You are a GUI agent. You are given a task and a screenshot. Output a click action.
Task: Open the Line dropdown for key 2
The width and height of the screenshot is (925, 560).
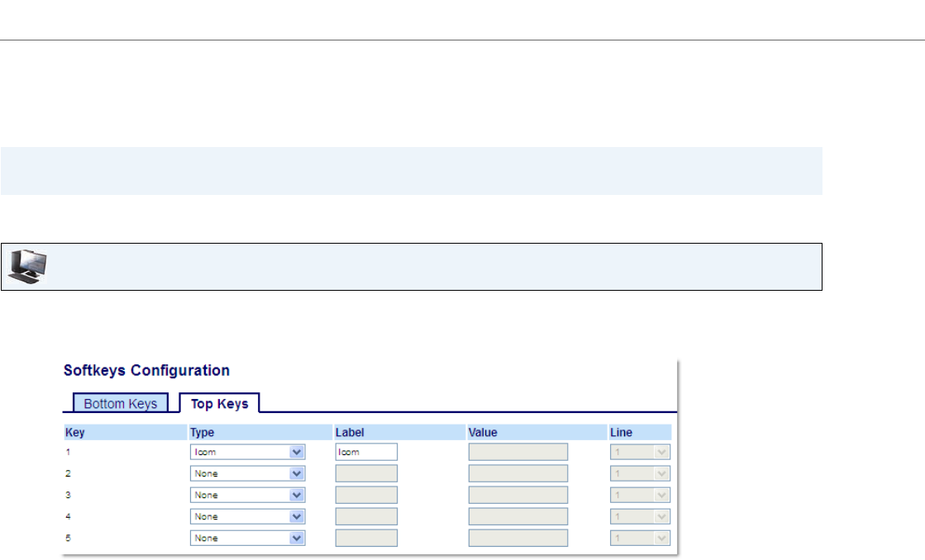coord(640,473)
